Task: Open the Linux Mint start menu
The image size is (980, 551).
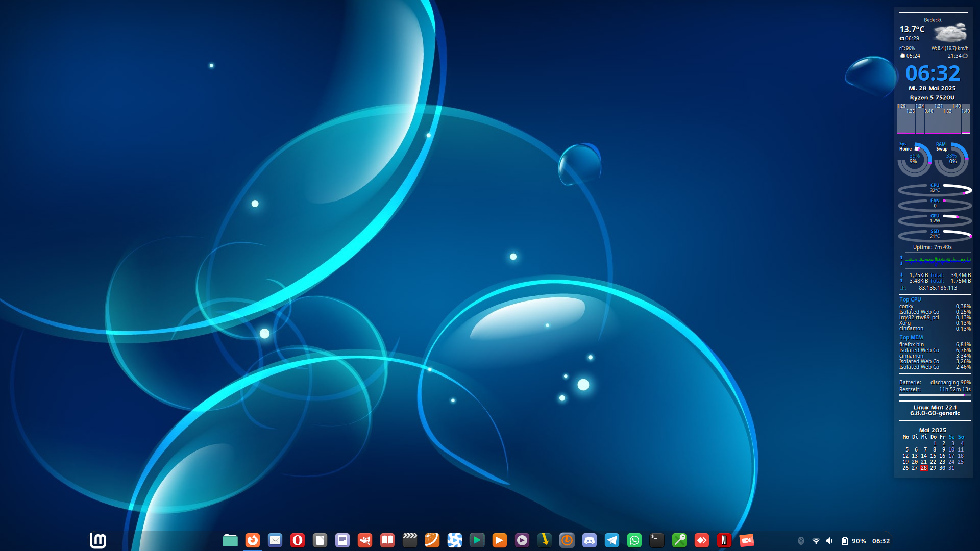Action: tap(97, 540)
